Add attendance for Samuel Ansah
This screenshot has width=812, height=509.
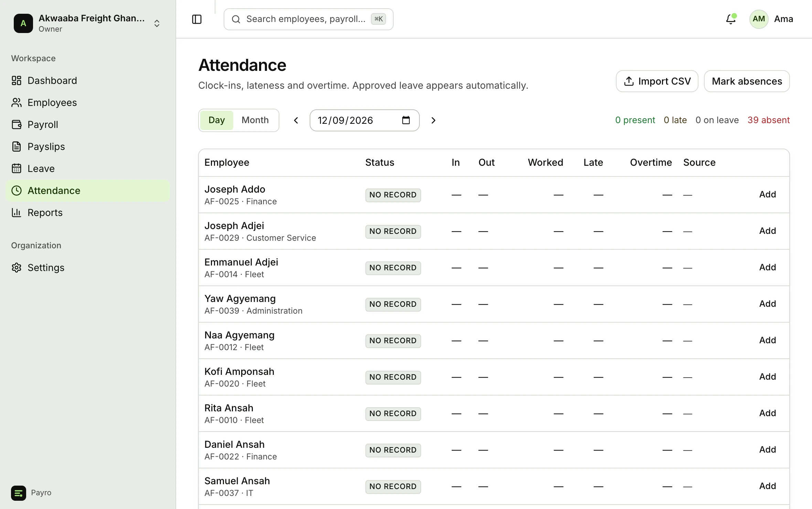768,486
